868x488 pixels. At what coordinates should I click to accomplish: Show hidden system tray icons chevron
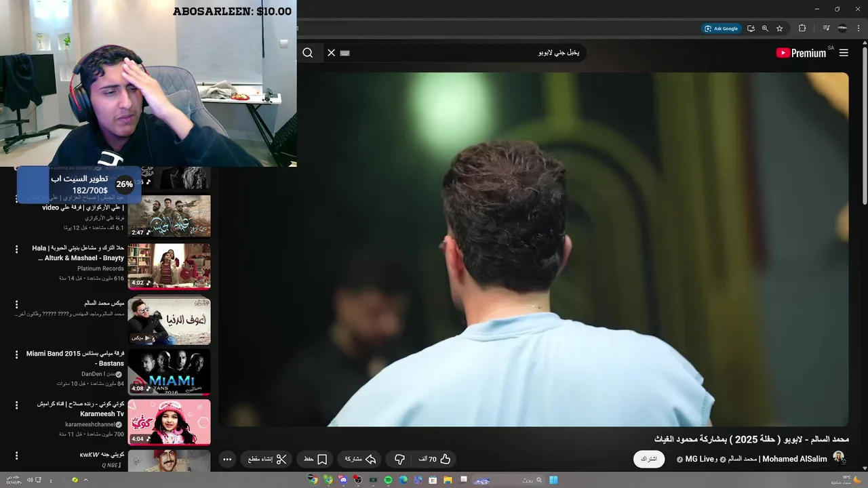(85, 480)
